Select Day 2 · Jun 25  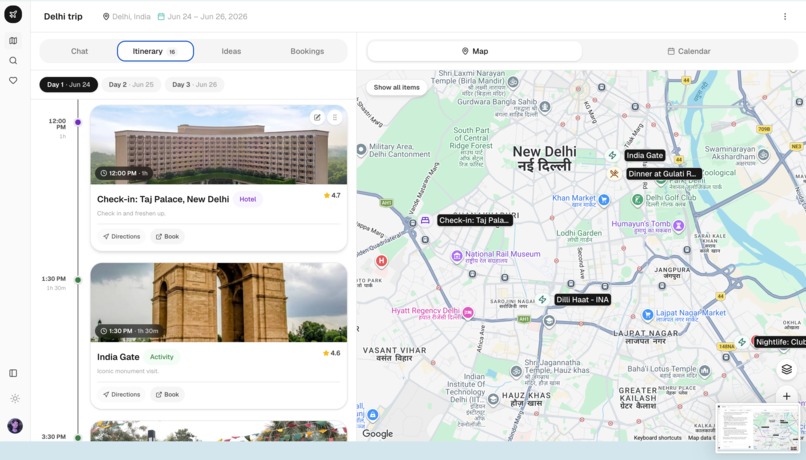pos(131,84)
